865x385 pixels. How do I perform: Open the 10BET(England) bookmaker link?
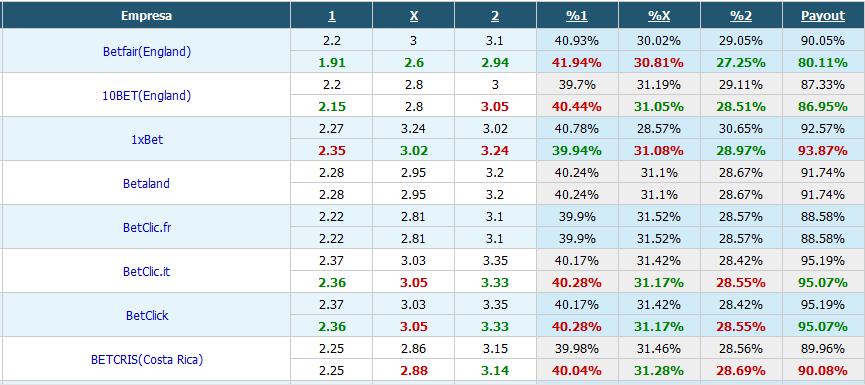point(147,95)
